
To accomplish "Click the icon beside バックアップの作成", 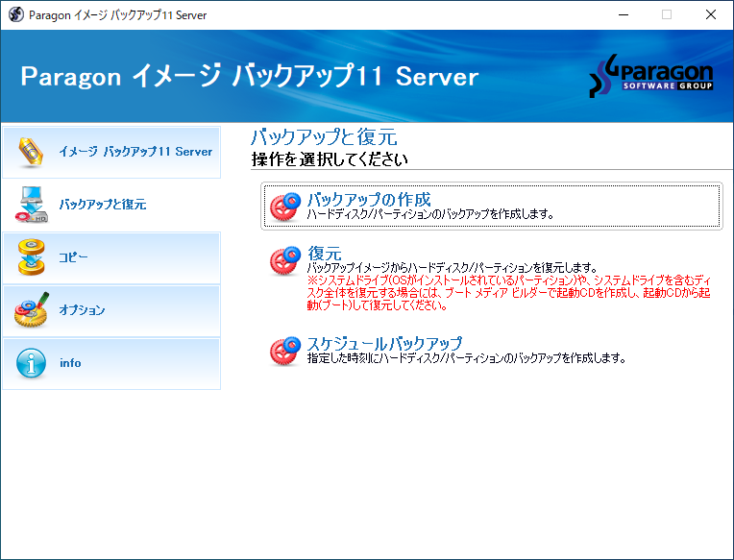I will (285, 206).
